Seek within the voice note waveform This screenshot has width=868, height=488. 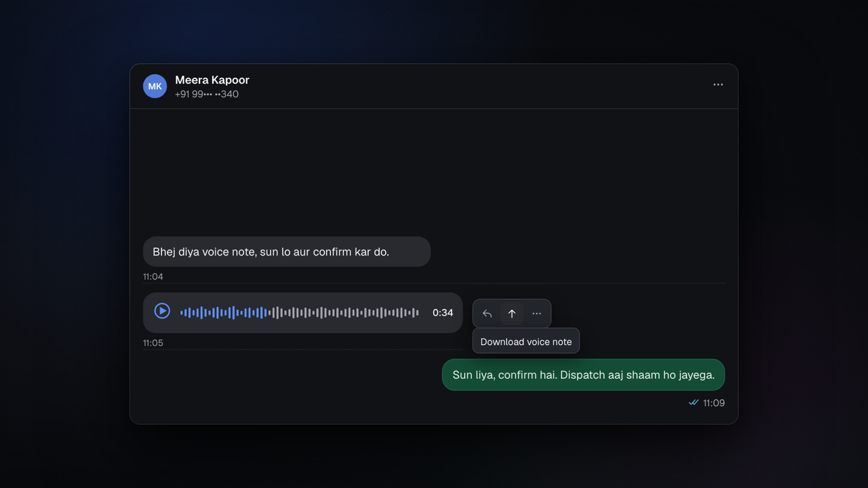pos(299,312)
